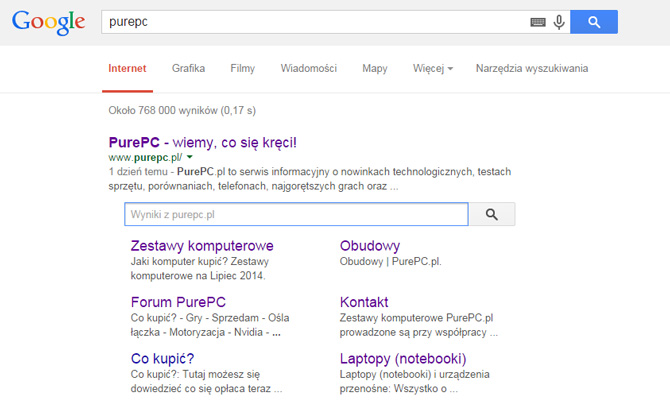Switch to the Grafika tab
670x410 pixels.
coord(188,68)
